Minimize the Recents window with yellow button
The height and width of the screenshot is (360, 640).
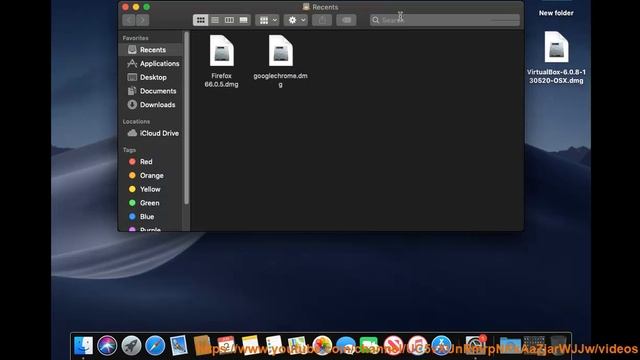point(136,7)
